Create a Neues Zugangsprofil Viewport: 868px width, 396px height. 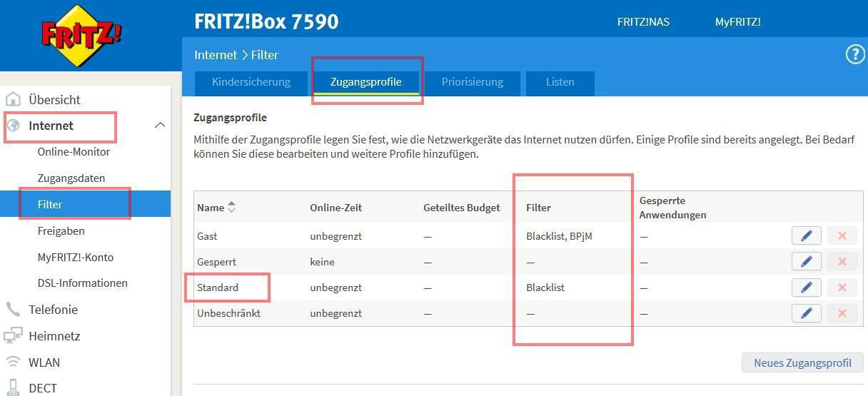coord(802,362)
